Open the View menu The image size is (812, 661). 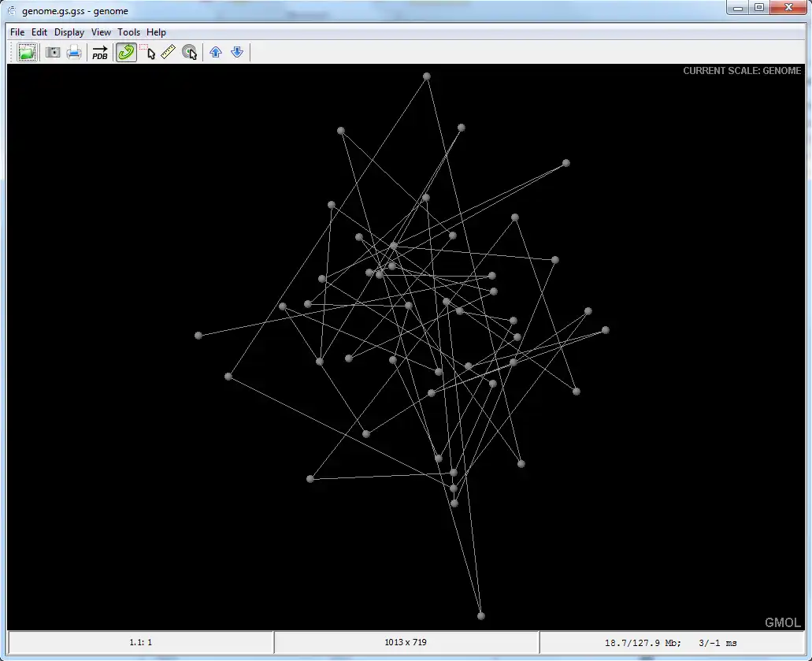point(101,32)
